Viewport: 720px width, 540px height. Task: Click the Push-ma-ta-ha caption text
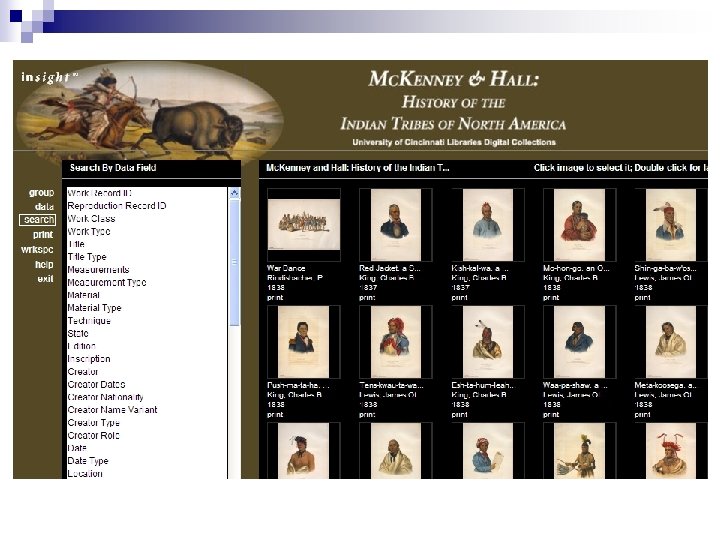click(x=298, y=385)
